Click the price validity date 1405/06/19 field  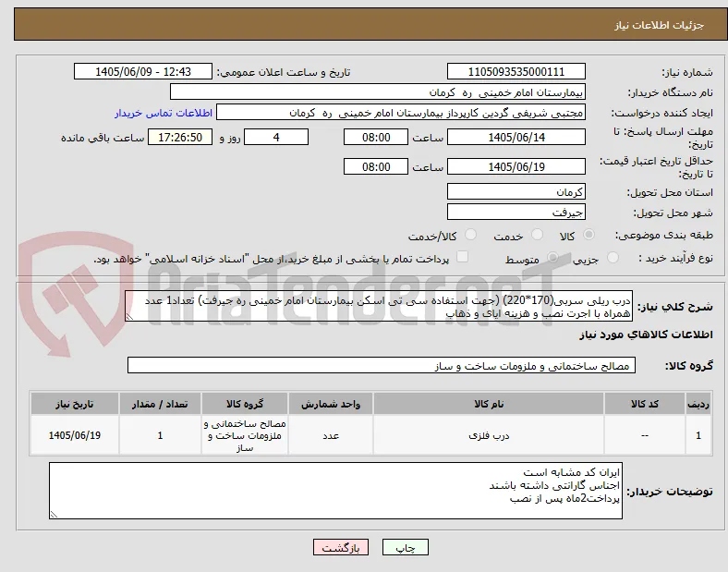pyautogui.click(x=516, y=166)
